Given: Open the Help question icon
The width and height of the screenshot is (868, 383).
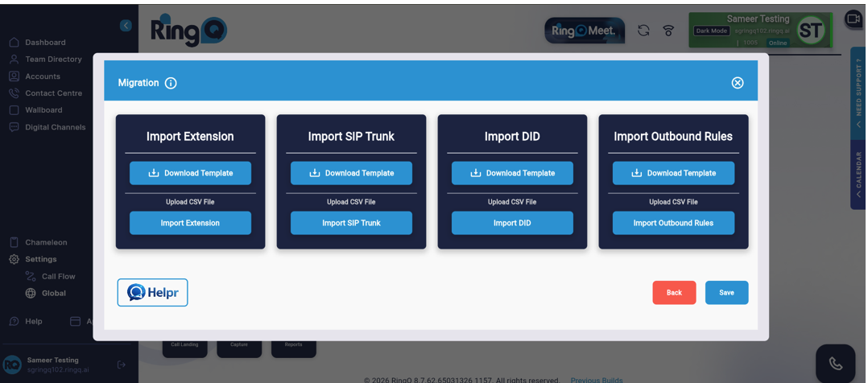Looking at the screenshot, I should pyautogui.click(x=14, y=321).
